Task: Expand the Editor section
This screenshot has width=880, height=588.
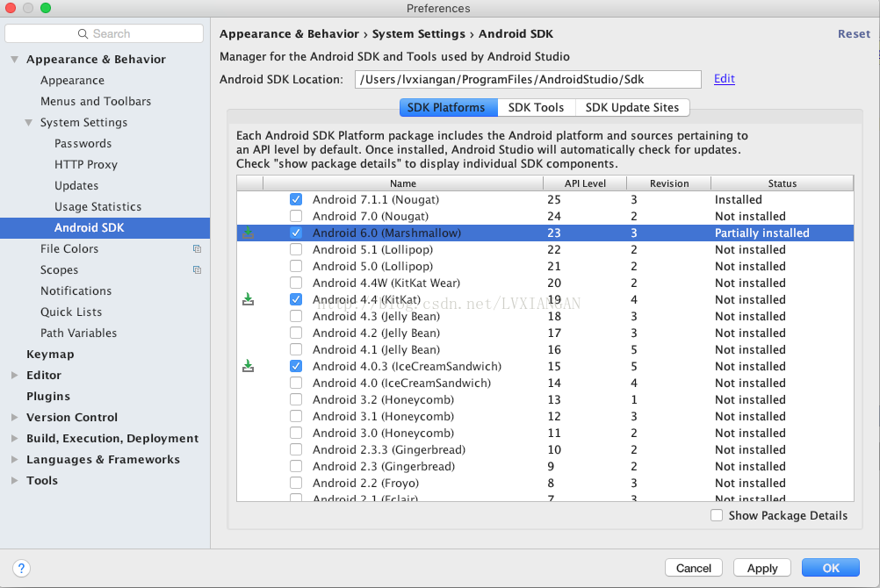Action: 15,376
